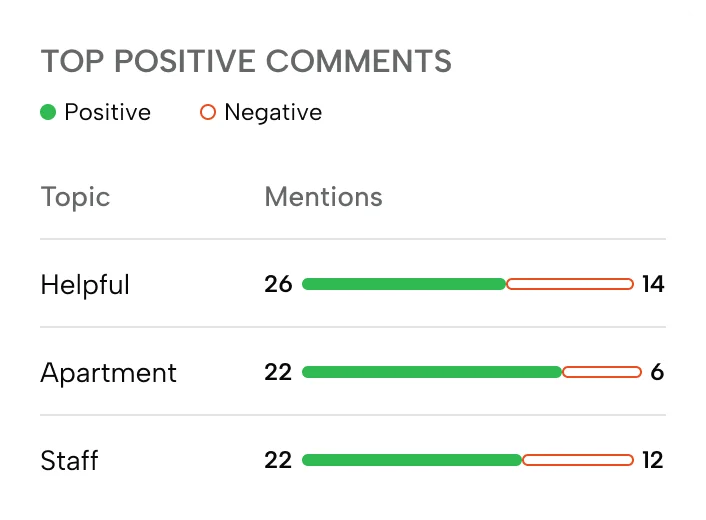This screenshot has height=520, width=706.
Task: Open the Helpful topic row
Action: coord(85,285)
